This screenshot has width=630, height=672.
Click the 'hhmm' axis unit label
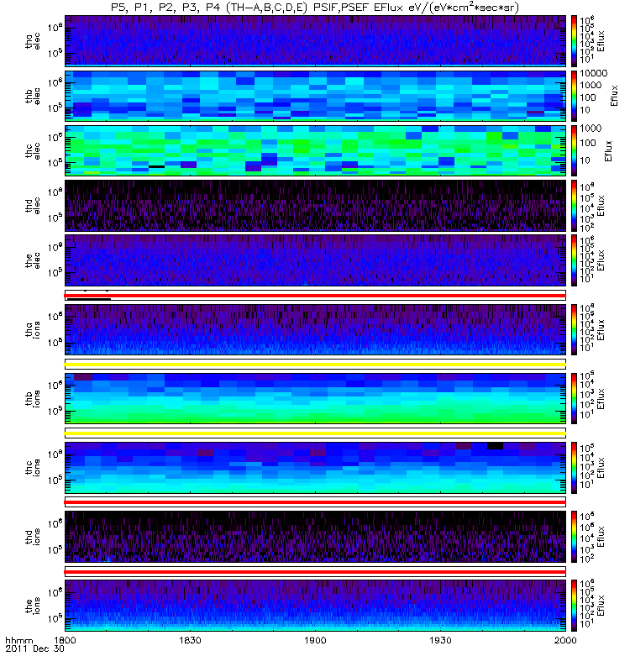point(18,641)
